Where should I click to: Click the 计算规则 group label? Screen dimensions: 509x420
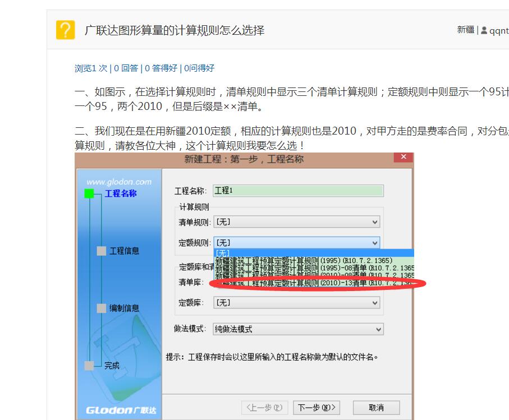[x=194, y=207]
